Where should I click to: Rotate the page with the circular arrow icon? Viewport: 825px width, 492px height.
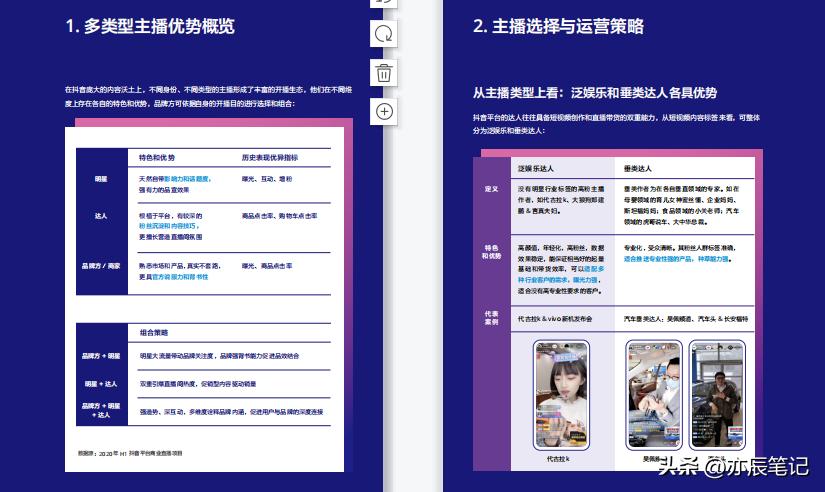[x=384, y=34]
